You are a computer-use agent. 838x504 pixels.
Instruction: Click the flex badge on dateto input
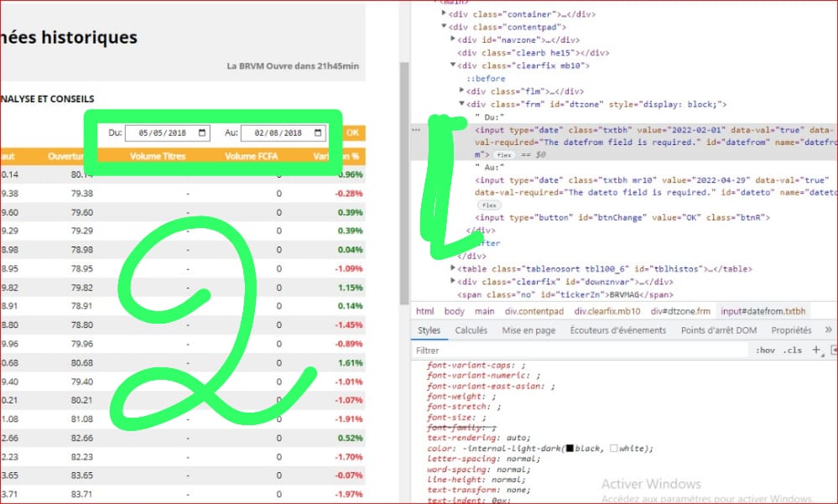click(488, 205)
